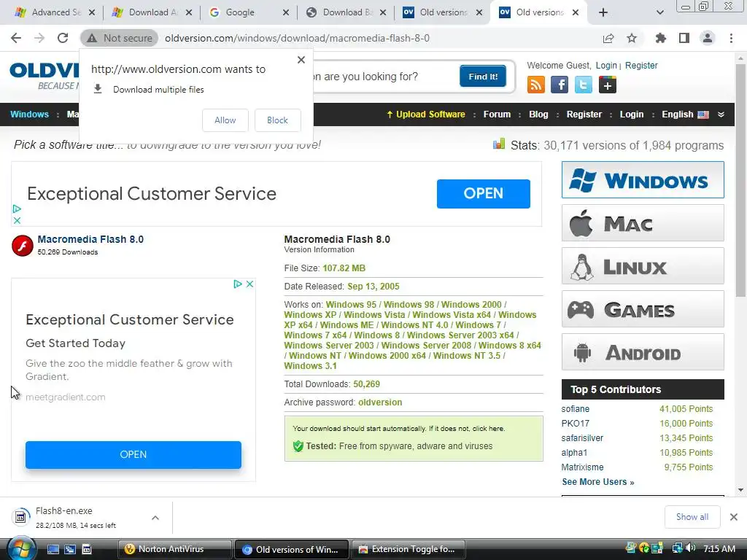The image size is (747, 560).
Task: Click the Login link beside Welcome Guest
Action: tap(606, 65)
